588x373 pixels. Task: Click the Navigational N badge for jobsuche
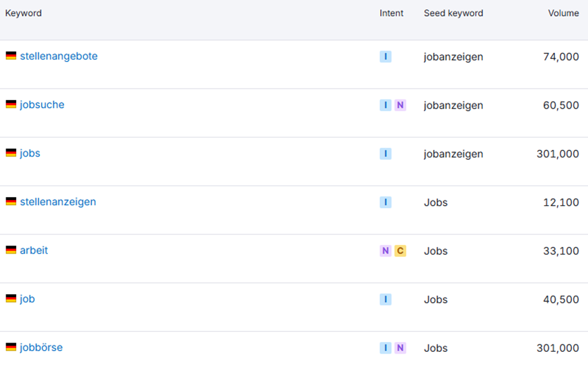(400, 105)
